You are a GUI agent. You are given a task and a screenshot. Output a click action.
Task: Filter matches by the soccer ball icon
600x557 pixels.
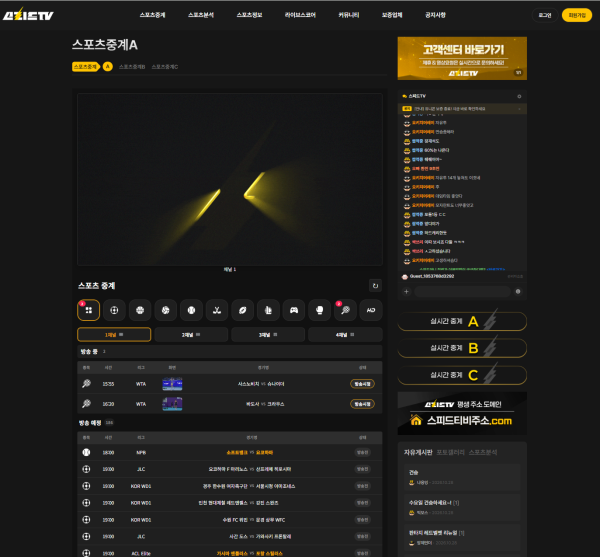tap(114, 310)
